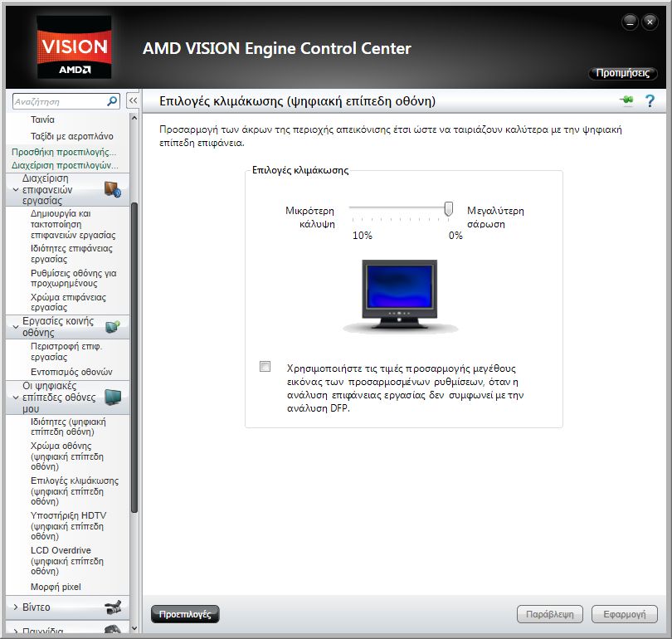Image resolution: width=672 pixels, height=639 pixels.
Task: Click sidebar scrollbar up arrow
Action: point(134,118)
